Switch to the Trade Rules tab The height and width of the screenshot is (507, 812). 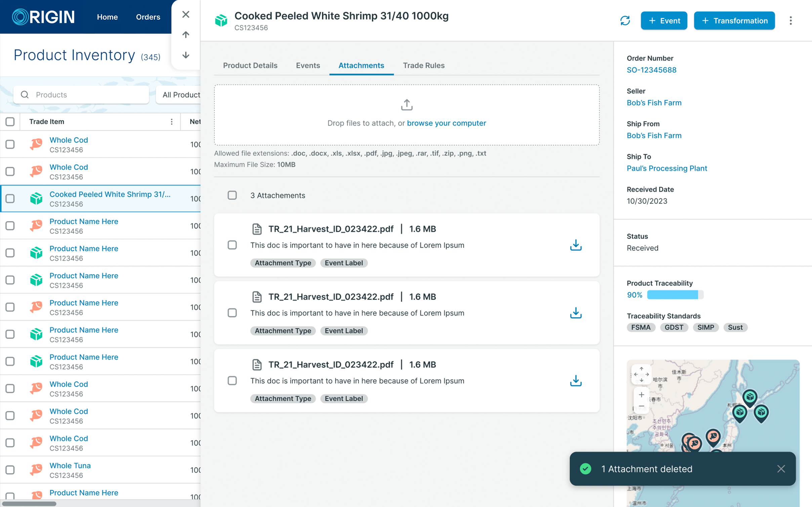pyautogui.click(x=423, y=66)
